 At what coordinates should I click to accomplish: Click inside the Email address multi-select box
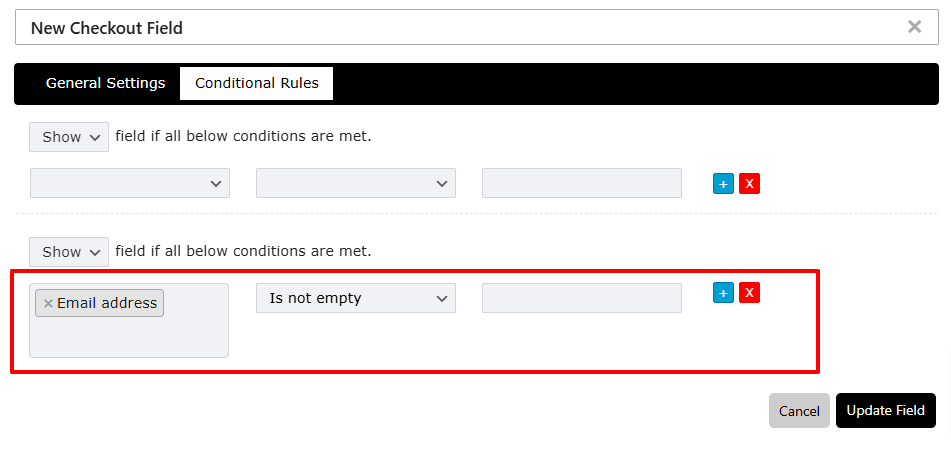(129, 337)
